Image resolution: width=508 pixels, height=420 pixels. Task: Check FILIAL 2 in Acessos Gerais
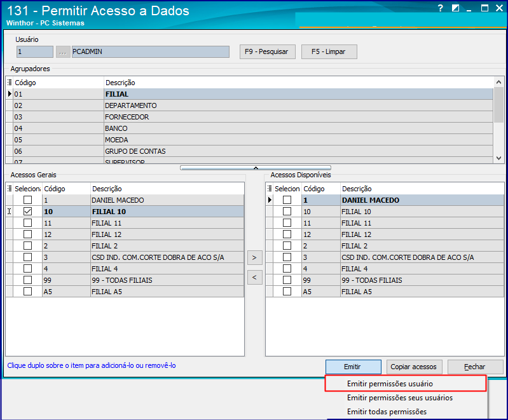[x=27, y=246]
